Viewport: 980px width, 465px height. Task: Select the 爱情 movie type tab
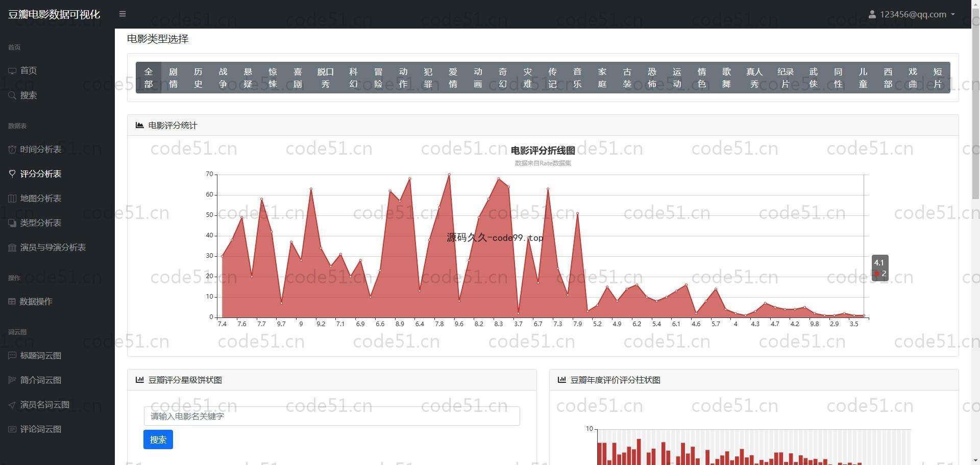click(453, 78)
